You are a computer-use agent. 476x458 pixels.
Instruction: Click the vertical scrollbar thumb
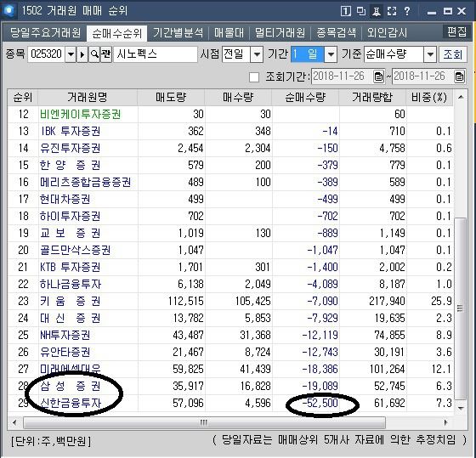click(x=461, y=308)
